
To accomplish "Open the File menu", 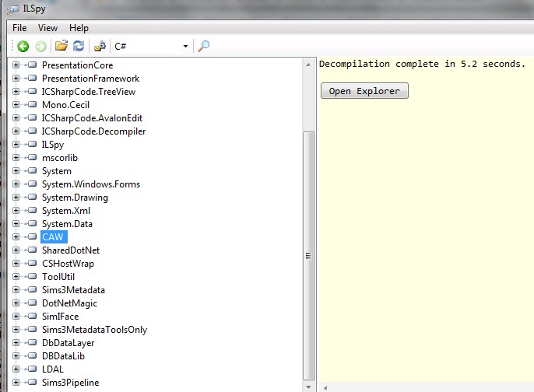I will pos(19,28).
